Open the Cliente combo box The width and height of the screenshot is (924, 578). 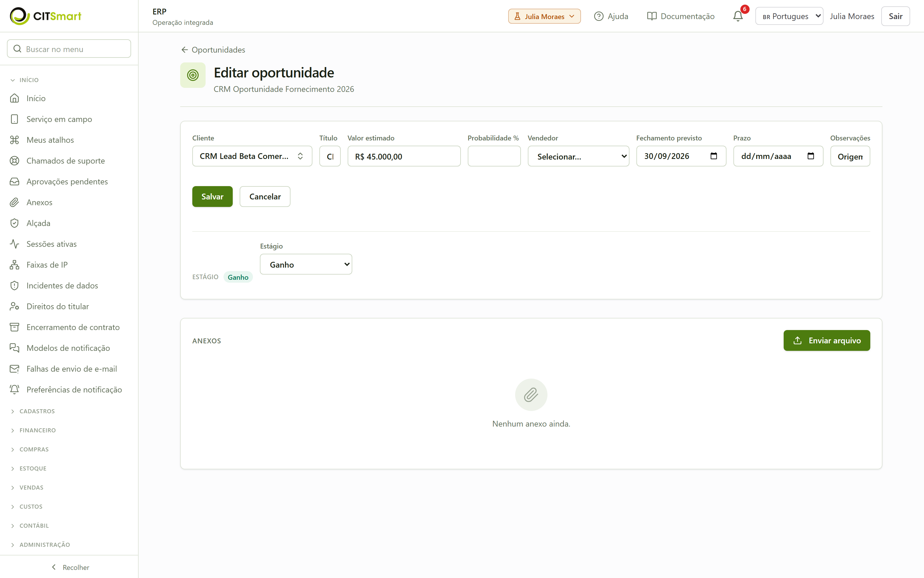pyautogui.click(x=252, y=156)
